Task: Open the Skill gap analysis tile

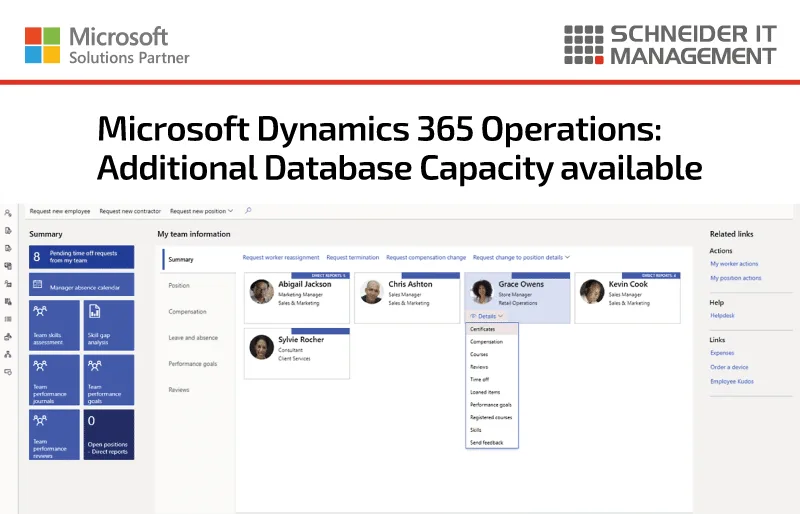Action: tap(109, 325)
